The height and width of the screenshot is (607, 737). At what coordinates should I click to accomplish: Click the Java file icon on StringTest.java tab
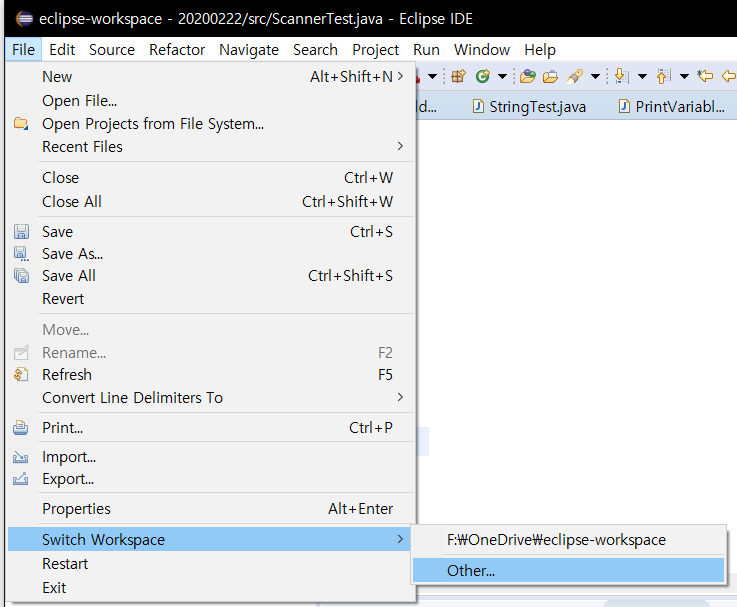pos(478,107)
